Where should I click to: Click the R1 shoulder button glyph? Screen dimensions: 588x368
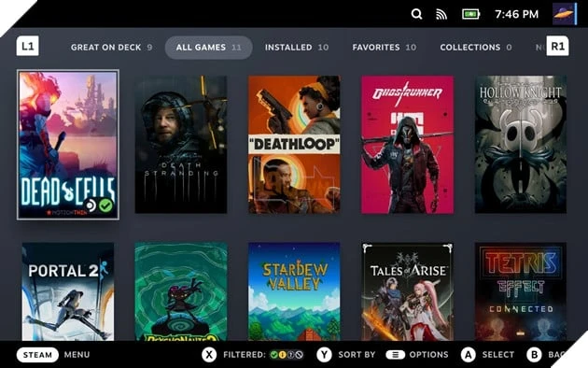point(557,46)
